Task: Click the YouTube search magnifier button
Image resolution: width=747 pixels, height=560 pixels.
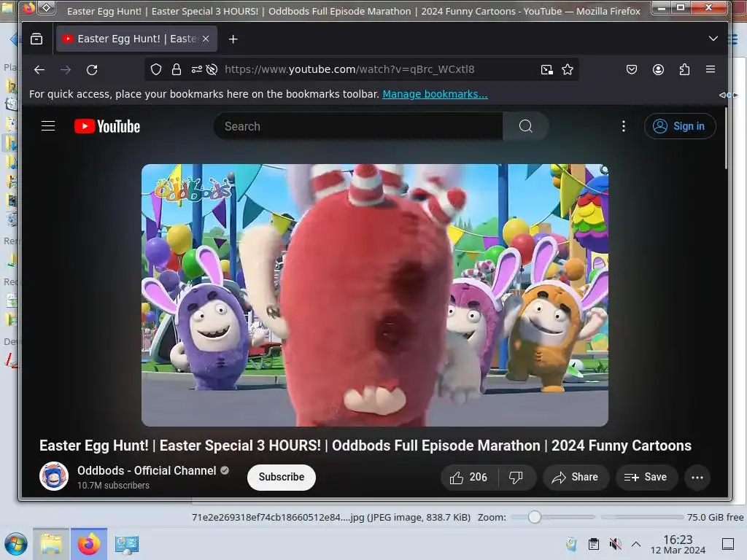Action: [x=525, y=126]
